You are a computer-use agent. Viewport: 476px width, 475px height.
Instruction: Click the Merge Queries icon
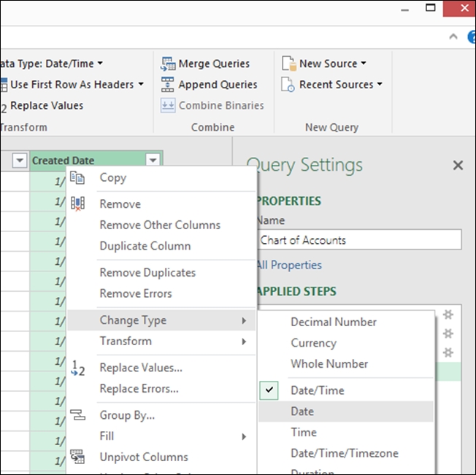click(168, 64)
